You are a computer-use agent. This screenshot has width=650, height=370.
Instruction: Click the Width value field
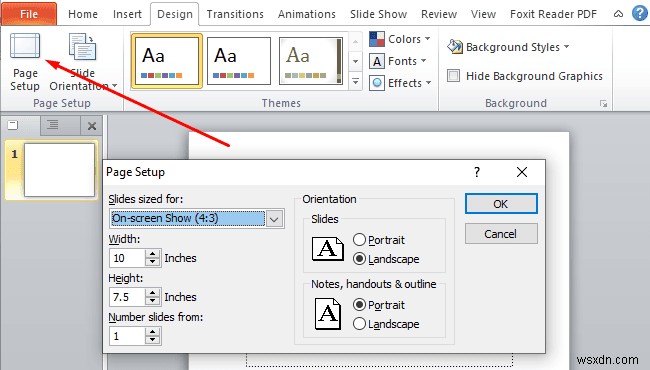127,258
